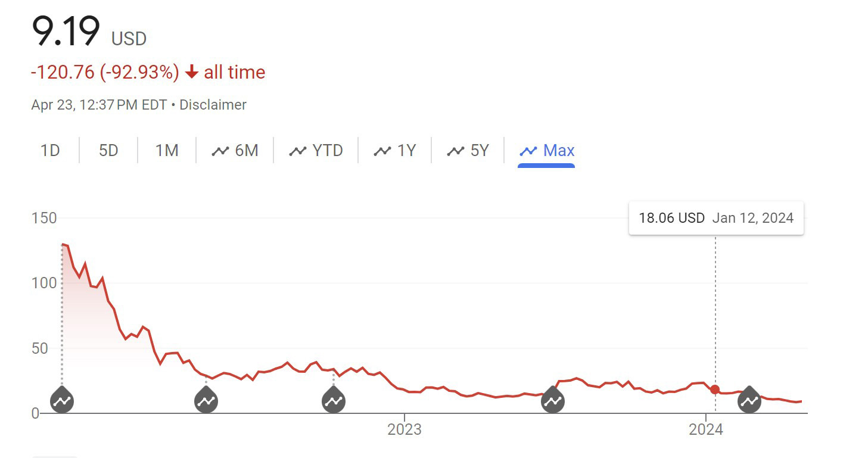Click the key event marker right of 2024

(749, 401)
